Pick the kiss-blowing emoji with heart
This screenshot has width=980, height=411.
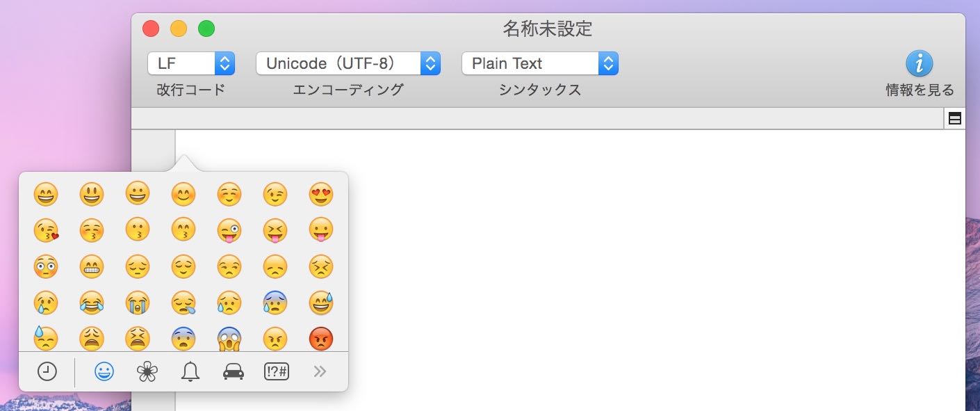(46, 229)
